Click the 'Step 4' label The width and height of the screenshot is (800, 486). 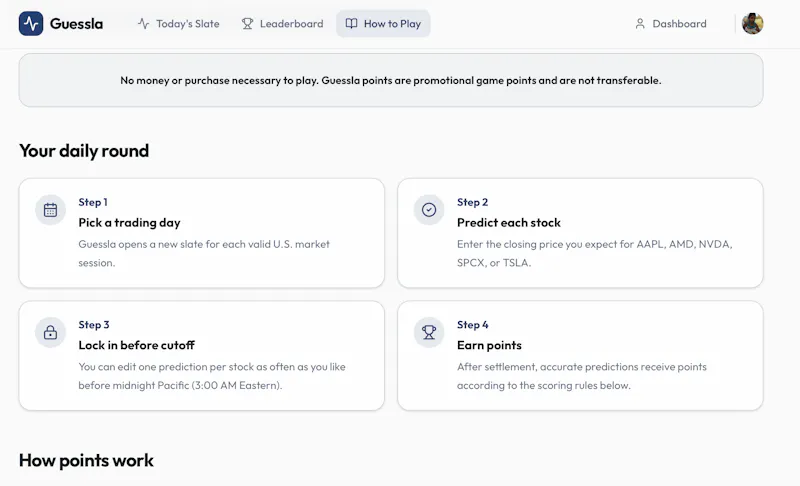(x=472, y=324)
